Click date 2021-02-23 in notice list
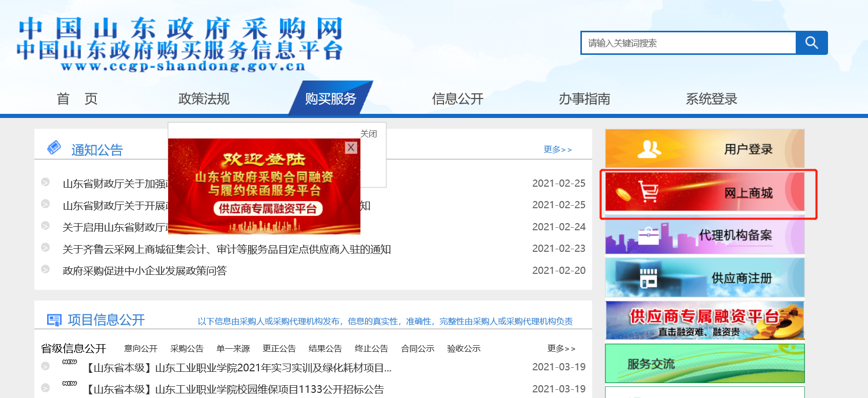This screenshot has width=868, height=398. pyautogui.click(x=559, y=248)
